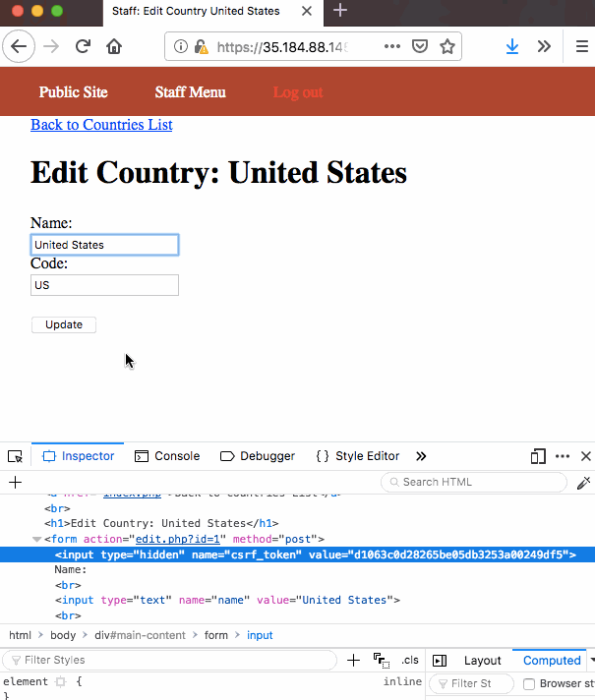This screenshot has height=700, width=595.
Task: Go back with the browser back arrow
Action: 19,46
